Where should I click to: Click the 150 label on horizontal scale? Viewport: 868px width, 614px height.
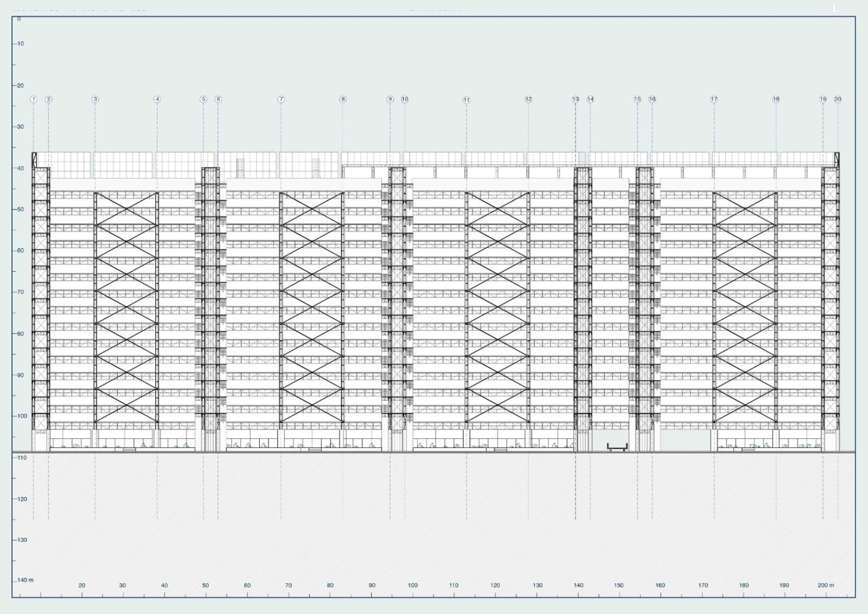click(619, 585)
